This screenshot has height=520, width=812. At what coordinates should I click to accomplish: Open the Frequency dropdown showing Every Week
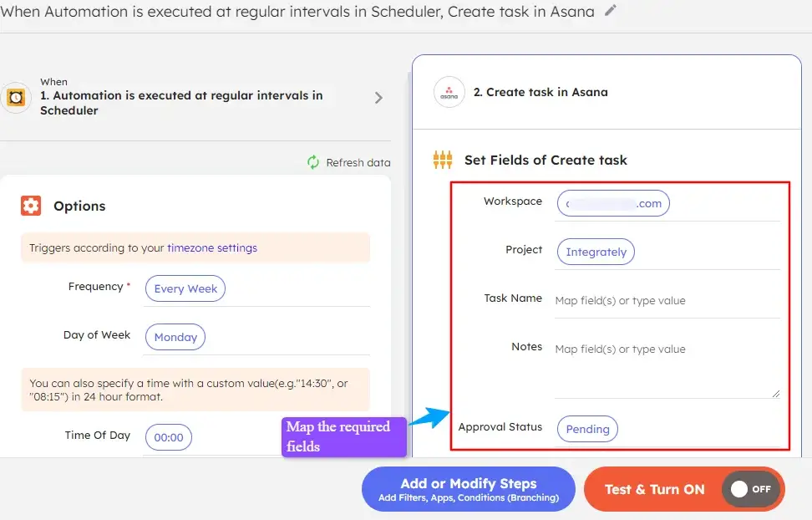click(185, 288)
